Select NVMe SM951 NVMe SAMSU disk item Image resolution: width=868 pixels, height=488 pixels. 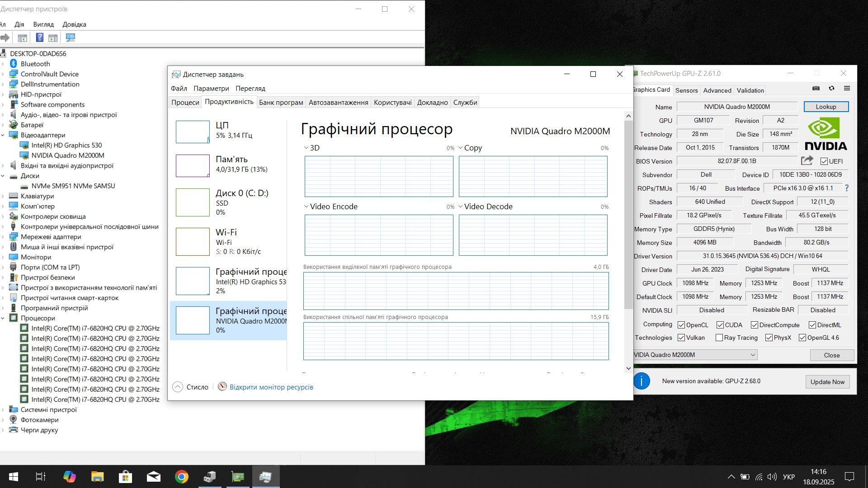[x=73, y=186]
